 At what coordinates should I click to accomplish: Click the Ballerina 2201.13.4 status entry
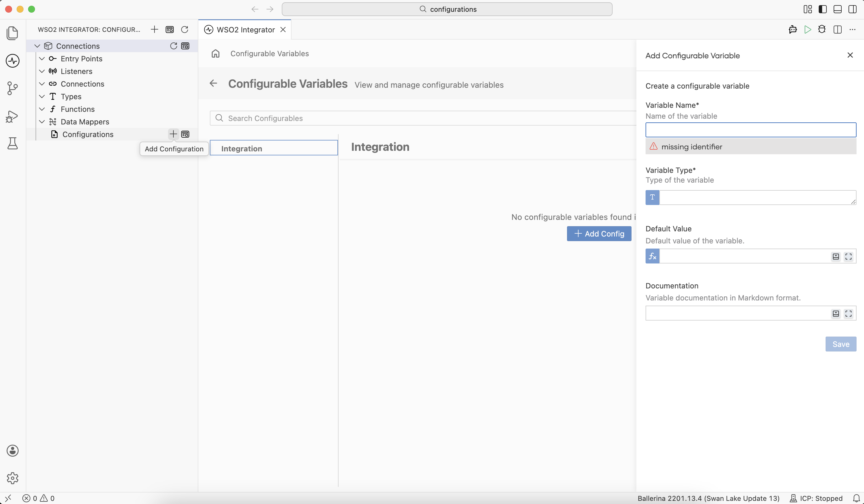(x=708, y=498)
